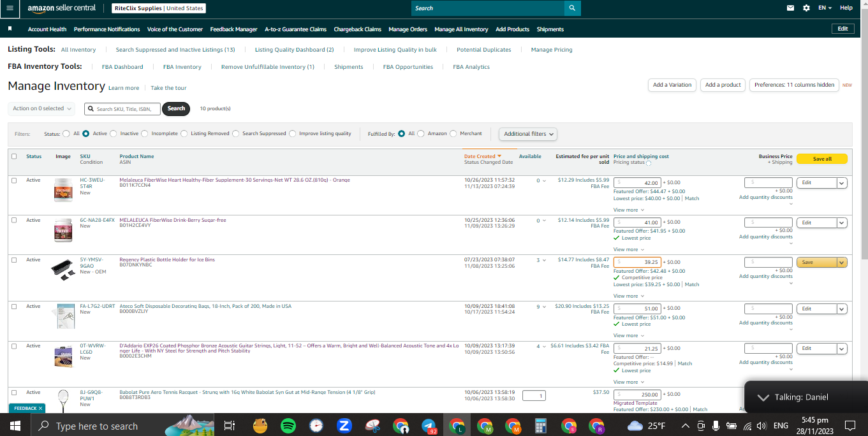
Task: Select Improve listing quality filter
Action: coord(293,134)
